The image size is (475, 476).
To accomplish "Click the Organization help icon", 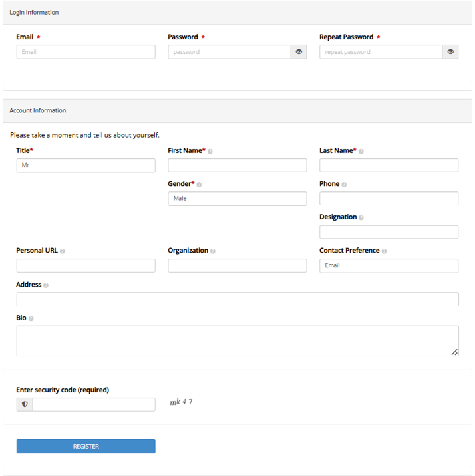I will 213,251.
